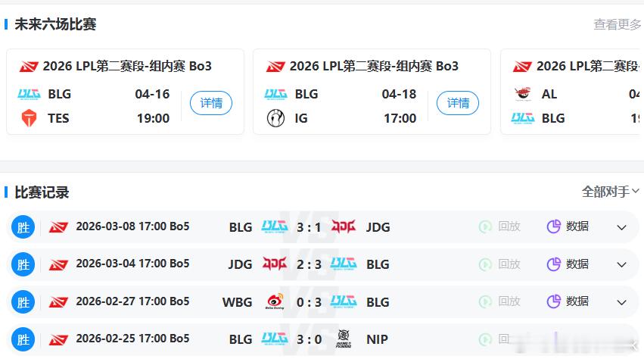Open 查看更多 link for upcoming matches
The image size is (644, 359).
(617, 24)
